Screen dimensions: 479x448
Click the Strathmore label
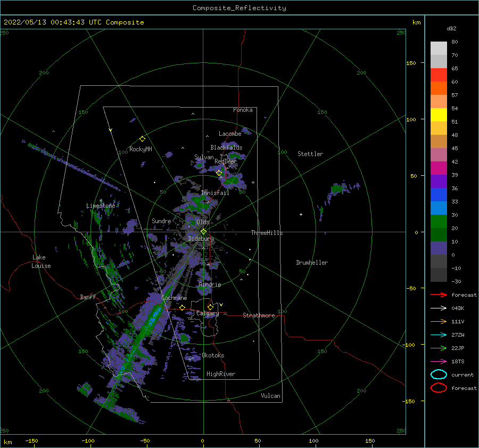[259, 315]
